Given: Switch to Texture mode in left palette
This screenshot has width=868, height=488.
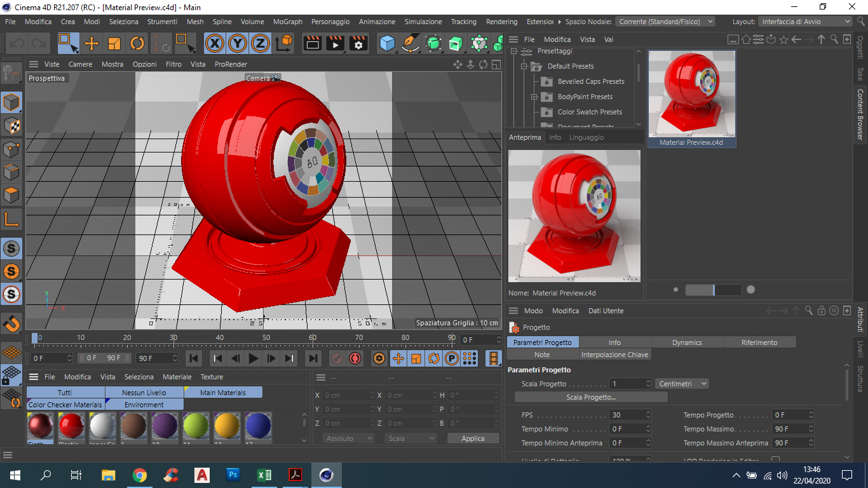Looking at the screenshot, I should [x=11, y=126].
